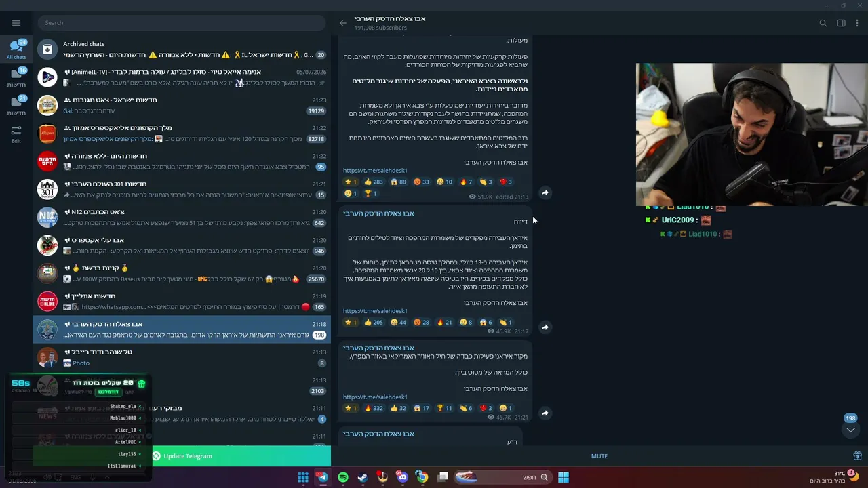Jump to latest messages with 198 badge

[x=850, y=429]
